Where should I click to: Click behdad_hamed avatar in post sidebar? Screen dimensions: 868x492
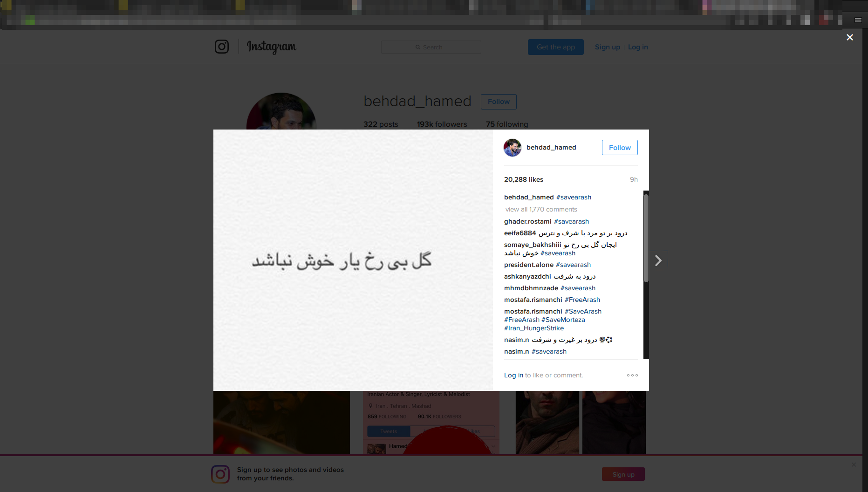[x=513, y=148]
